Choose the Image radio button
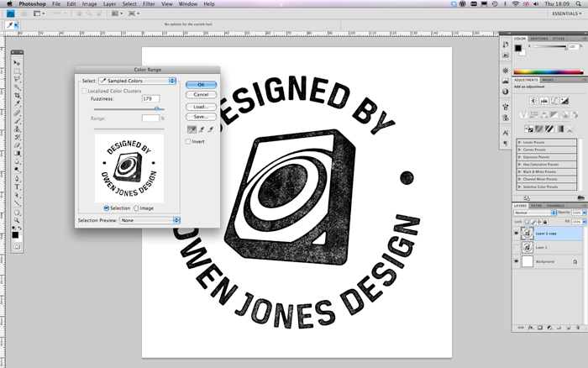Viewport: 588px width, 368px height. pyautogui.click(x=136, y=208)
